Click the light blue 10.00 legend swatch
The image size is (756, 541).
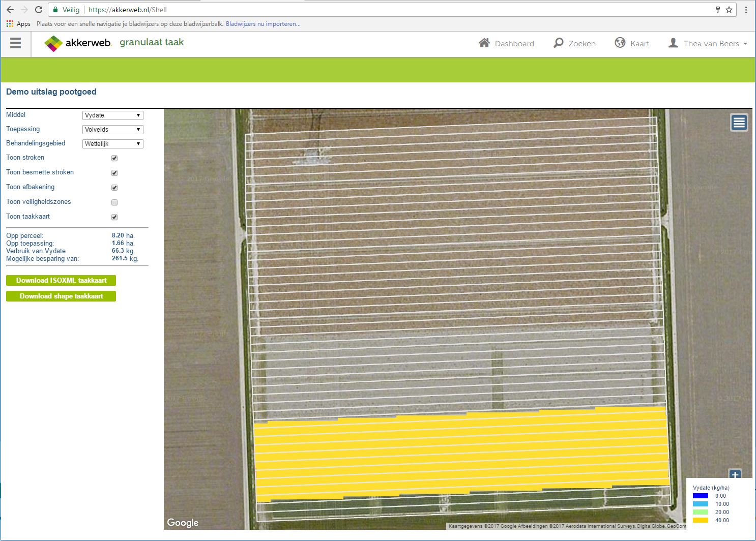pyautogui.click(x=701, y=504)
